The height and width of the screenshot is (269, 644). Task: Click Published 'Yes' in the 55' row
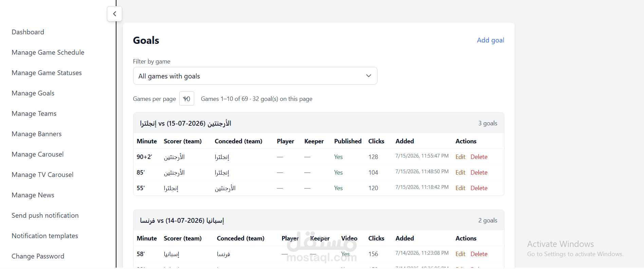338,188
